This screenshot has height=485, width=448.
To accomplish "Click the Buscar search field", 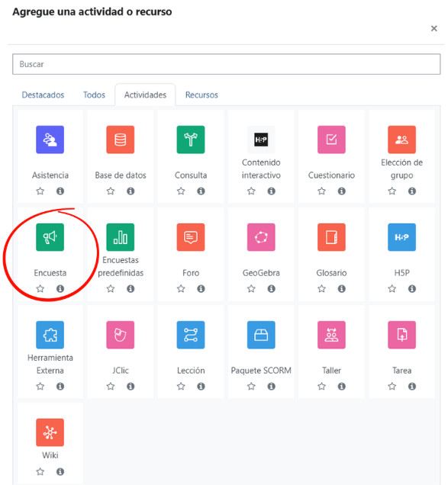I will coord(227,64).
